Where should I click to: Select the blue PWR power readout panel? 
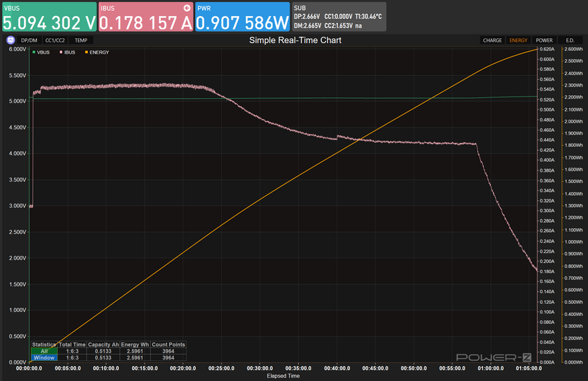click(242, 17)
